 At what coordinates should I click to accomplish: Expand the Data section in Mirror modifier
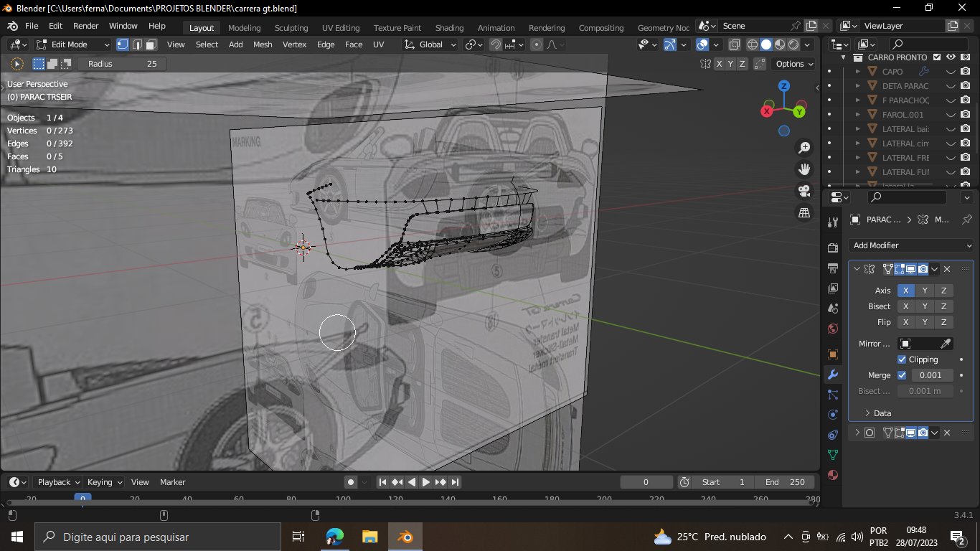(882, 413)
